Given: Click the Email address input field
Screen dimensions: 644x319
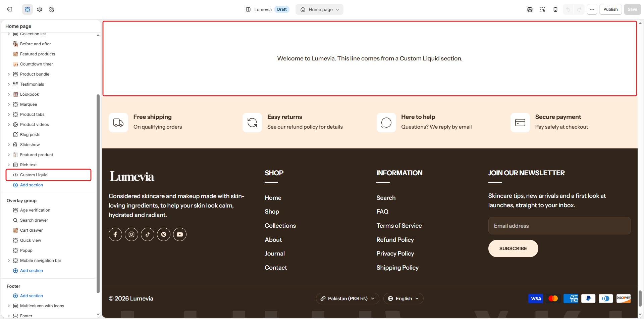Looking at the screenshot, I should pyautogui.click(x=559, y=226).
